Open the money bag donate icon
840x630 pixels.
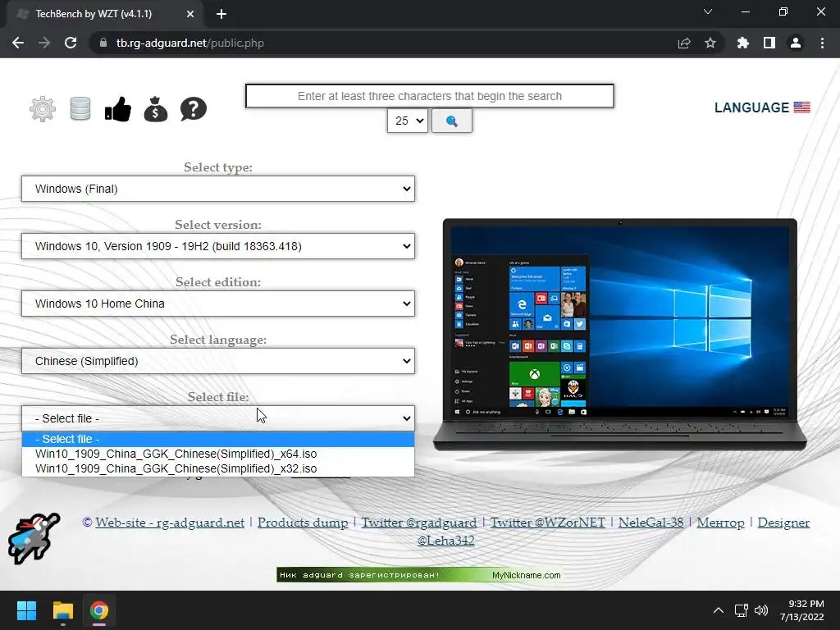155,109
